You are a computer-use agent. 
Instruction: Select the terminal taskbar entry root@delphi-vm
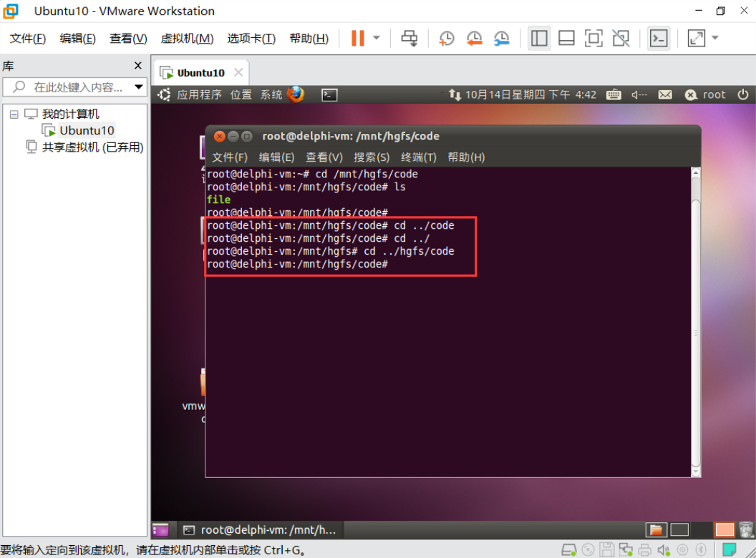coord(261,530)
